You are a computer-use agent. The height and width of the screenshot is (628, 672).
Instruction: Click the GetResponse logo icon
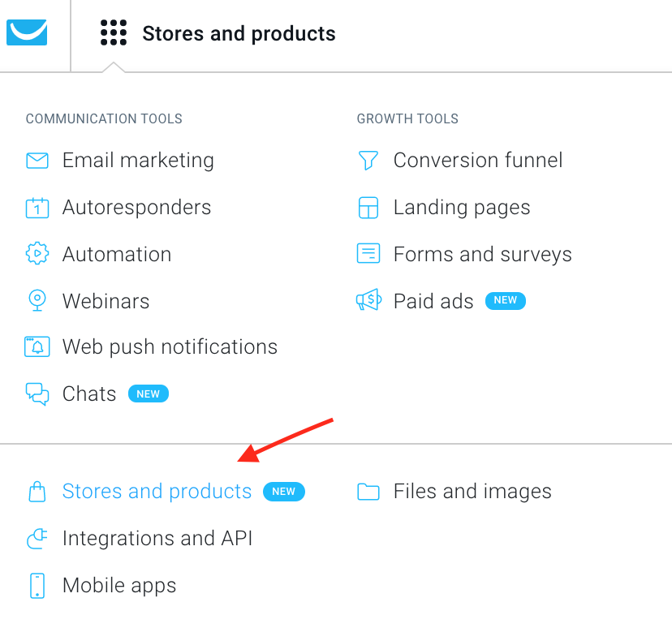(x=27, y=32)
